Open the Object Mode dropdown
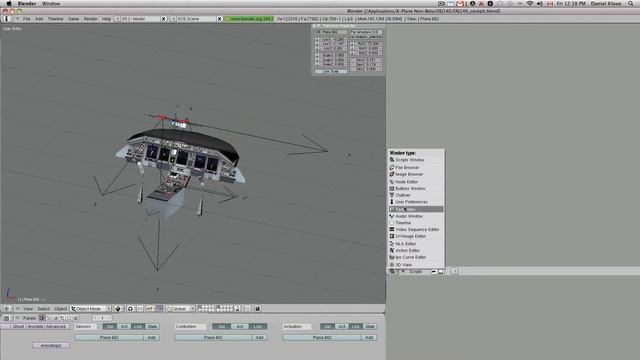 tap(91, 309)
